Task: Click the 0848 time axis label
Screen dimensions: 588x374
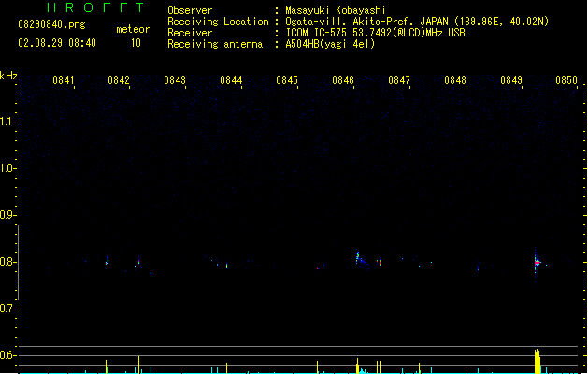Action: tap(455, 80)
